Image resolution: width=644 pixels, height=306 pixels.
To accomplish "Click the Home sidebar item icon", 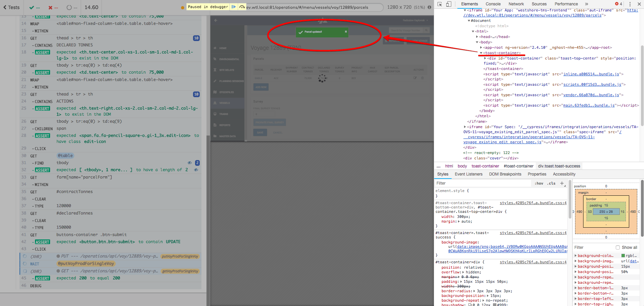I will coord(215,48).
